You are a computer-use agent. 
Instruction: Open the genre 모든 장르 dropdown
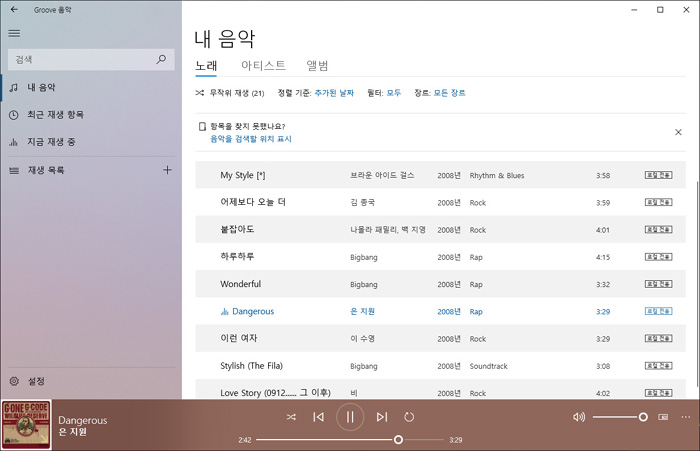point(449,93)
